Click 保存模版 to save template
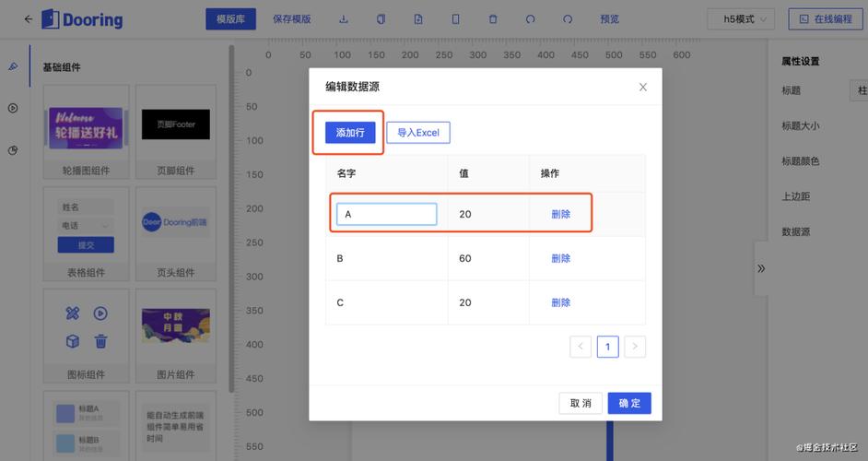Image resolution: width=868 pixels, height=461 pixels. 292,19
